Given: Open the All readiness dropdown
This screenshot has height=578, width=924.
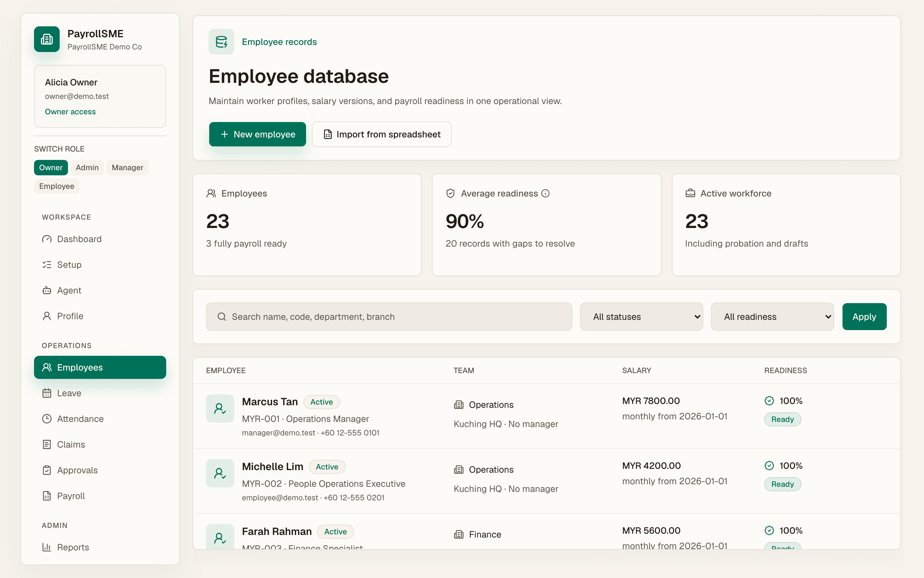Looking at the screenshot, I should pyautogui.click(x=773, y=317).
